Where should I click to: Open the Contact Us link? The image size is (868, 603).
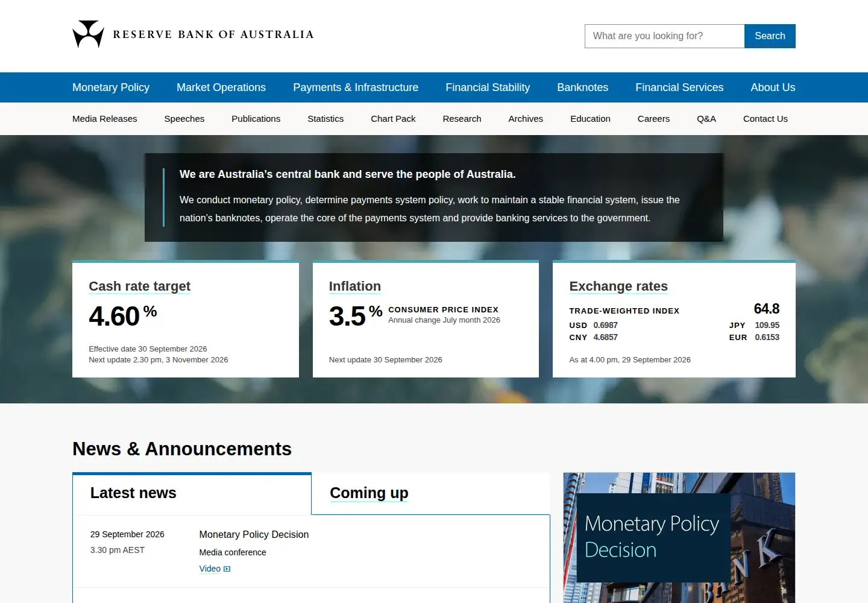coord(766,119)
